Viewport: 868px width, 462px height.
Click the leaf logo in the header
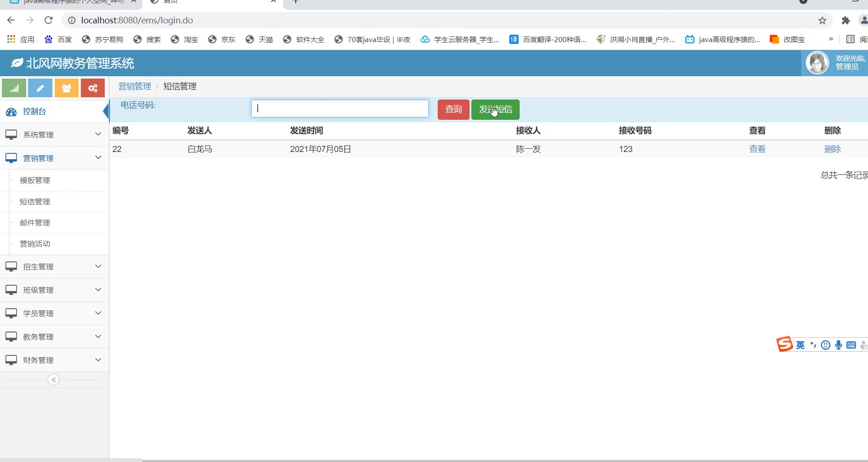(x=17, y=63)
